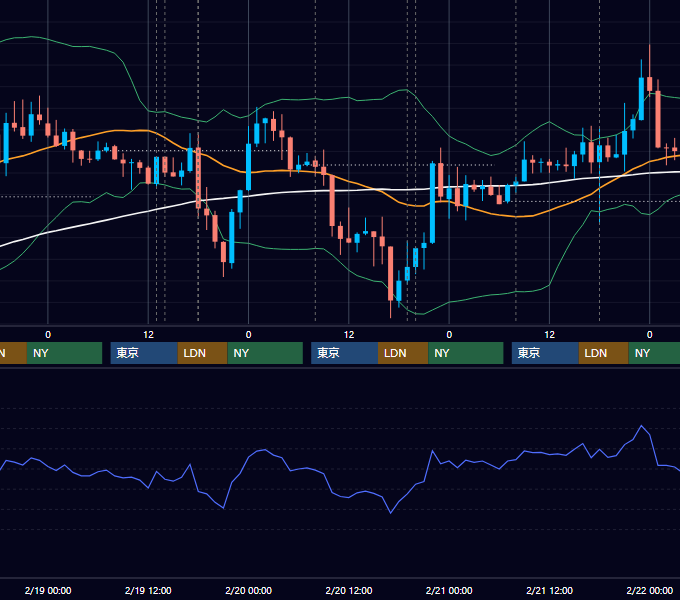Select the LDN session block on 2/21
This screenshot has width=680, height=600.
[604, 353]
